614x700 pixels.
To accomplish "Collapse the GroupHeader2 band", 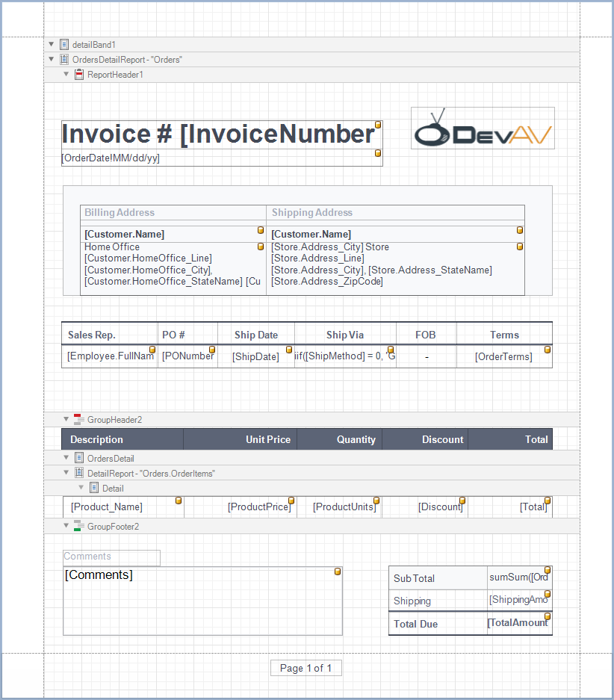I will [x=66, y=420].
